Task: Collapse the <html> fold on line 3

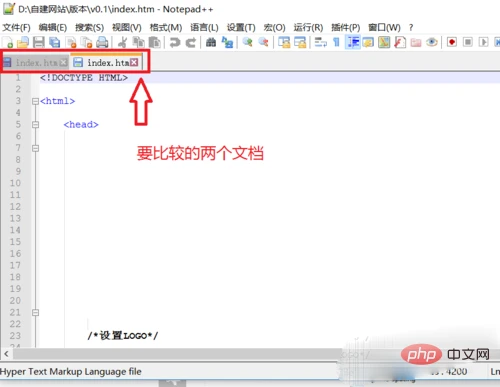Action: pyautogui.click(x=35, y=101)
